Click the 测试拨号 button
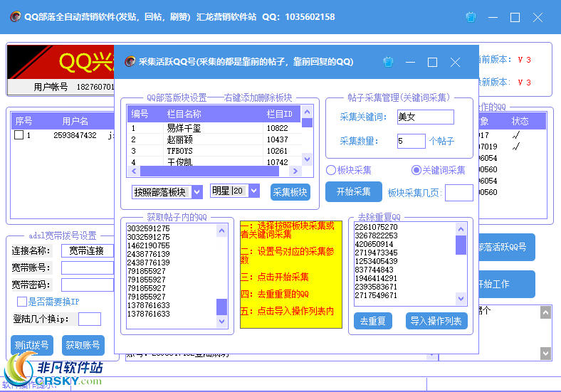Viewport: 561px width, 392px height. (x=32, y=345)
